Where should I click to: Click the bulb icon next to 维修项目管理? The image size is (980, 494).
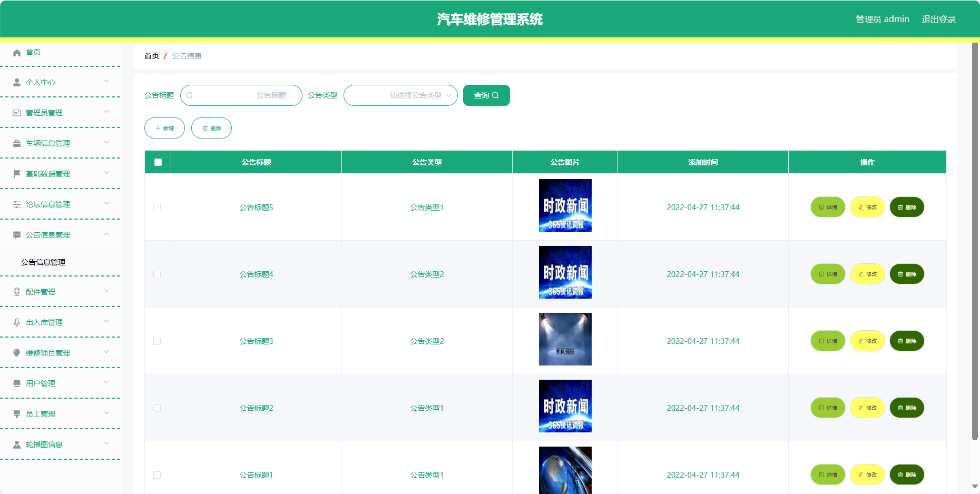click(17, 353)
